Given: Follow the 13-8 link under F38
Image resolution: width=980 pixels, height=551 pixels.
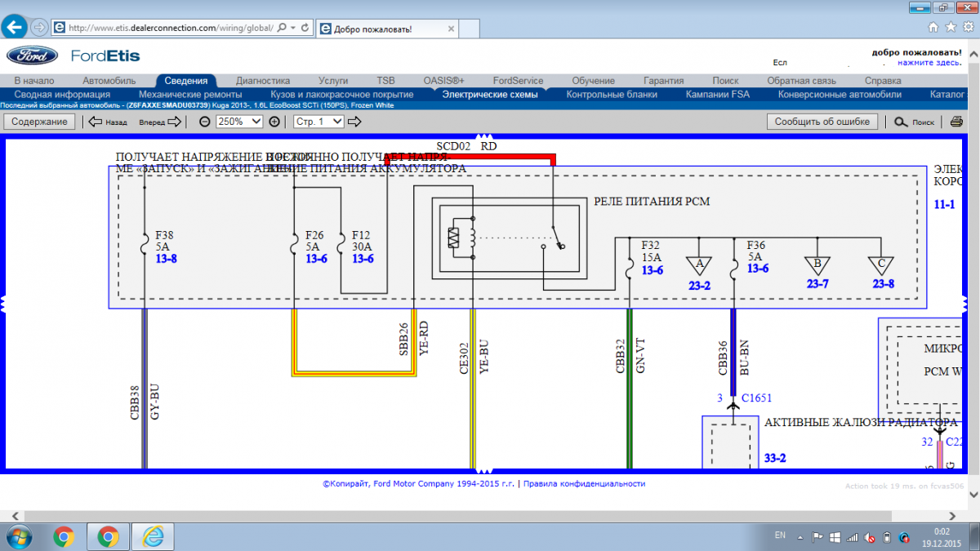Looking at the screenshot, I should click(166, 258).
